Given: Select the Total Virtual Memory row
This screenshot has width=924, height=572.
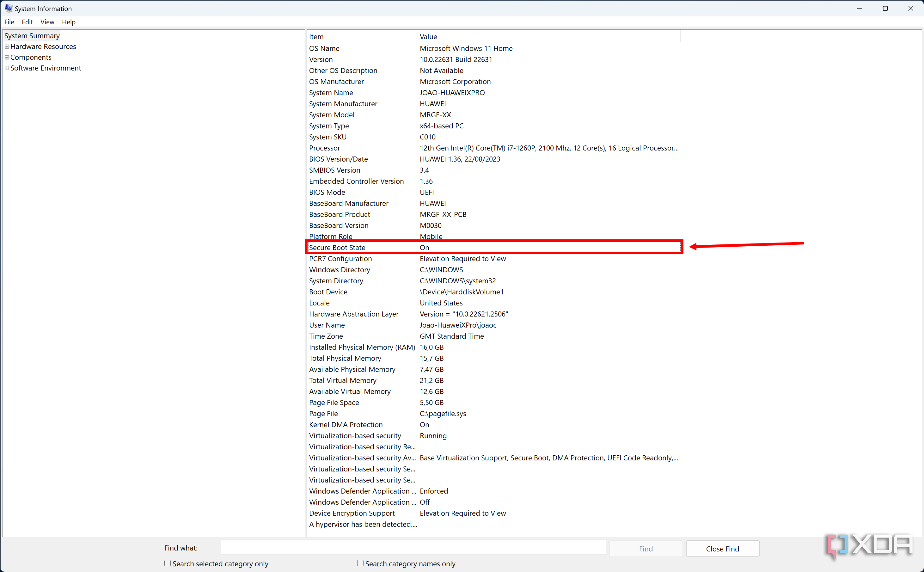Looking at the screenshot, I should click(x=493, y=380).
